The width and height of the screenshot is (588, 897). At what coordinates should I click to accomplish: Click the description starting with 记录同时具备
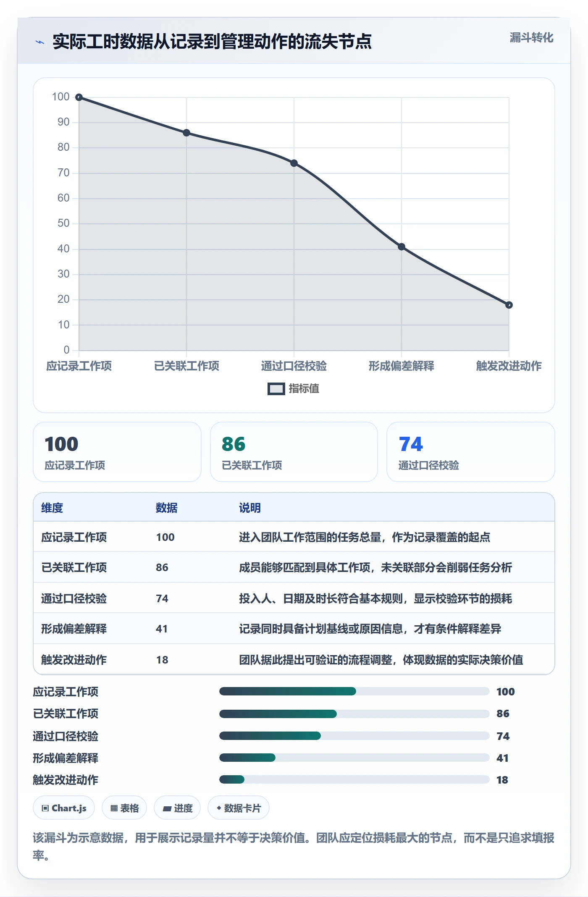[x=370, y=629]
